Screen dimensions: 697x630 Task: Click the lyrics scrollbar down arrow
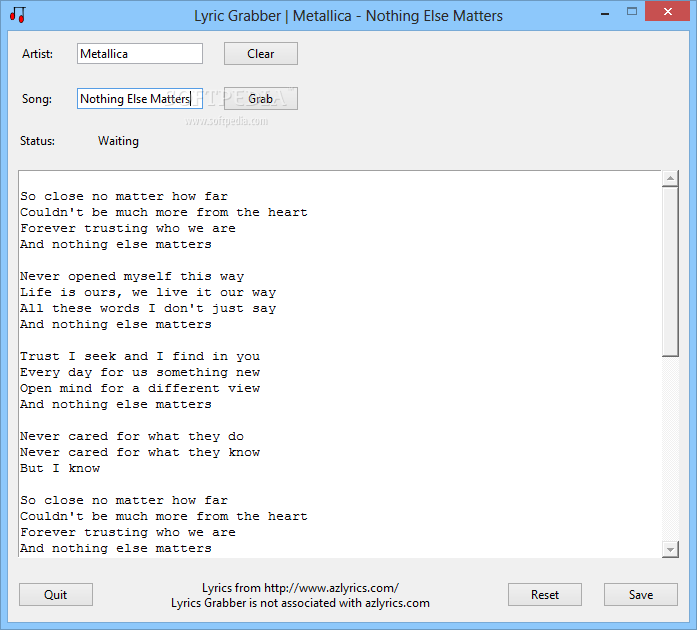670,550
